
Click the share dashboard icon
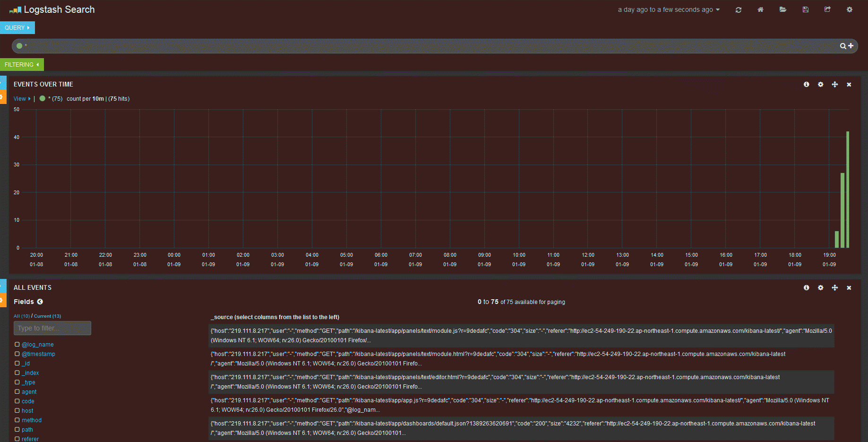827,9
